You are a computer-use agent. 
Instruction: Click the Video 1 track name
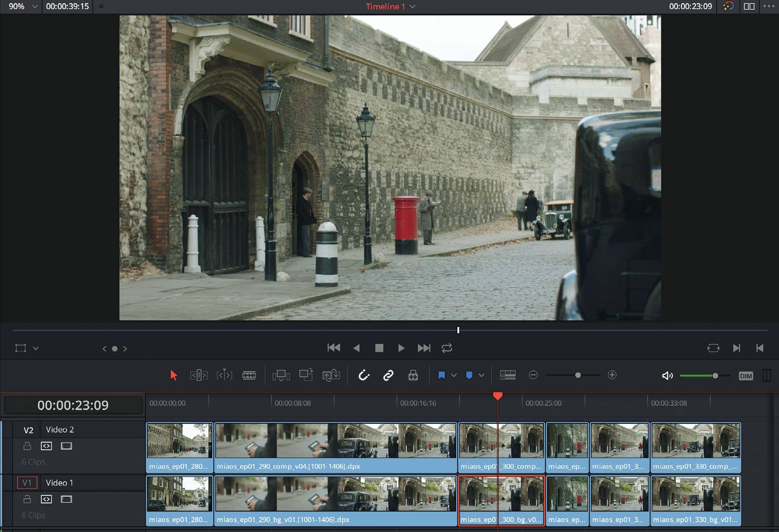tap(59, 483)
